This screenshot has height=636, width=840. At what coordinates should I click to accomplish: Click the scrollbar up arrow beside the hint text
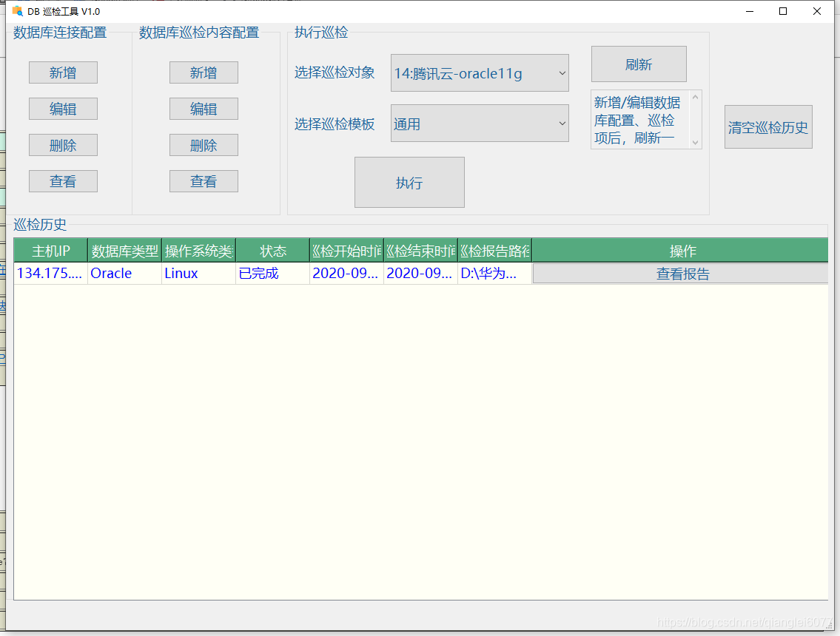coord(694,96)
